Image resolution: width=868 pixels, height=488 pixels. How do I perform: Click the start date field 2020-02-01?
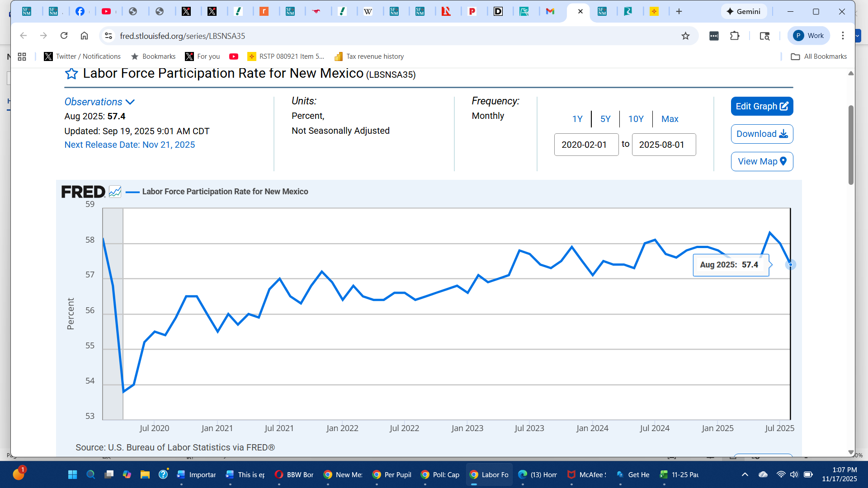click(586, 145)
